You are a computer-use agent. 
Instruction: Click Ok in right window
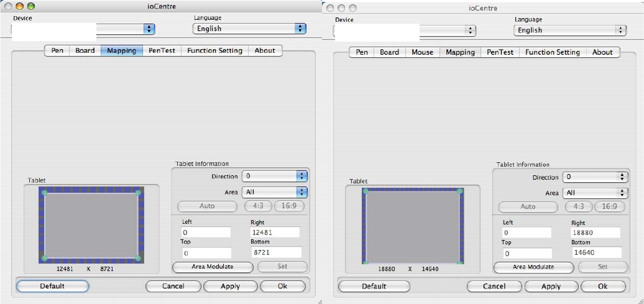click(x=603, y=287)
